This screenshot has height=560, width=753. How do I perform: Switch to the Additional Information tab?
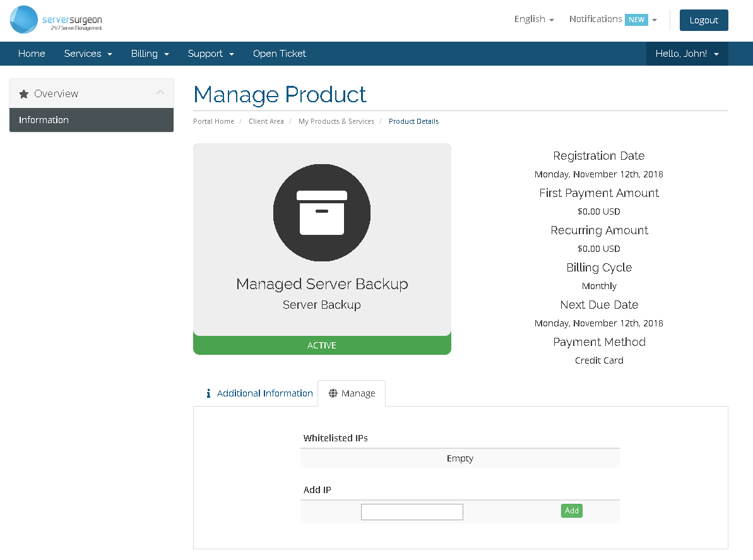coord(260,393)
